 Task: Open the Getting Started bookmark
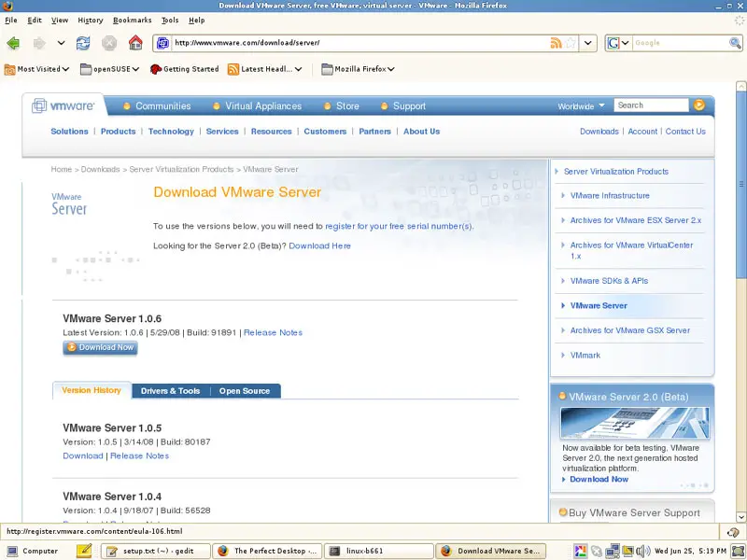(184, 69)
